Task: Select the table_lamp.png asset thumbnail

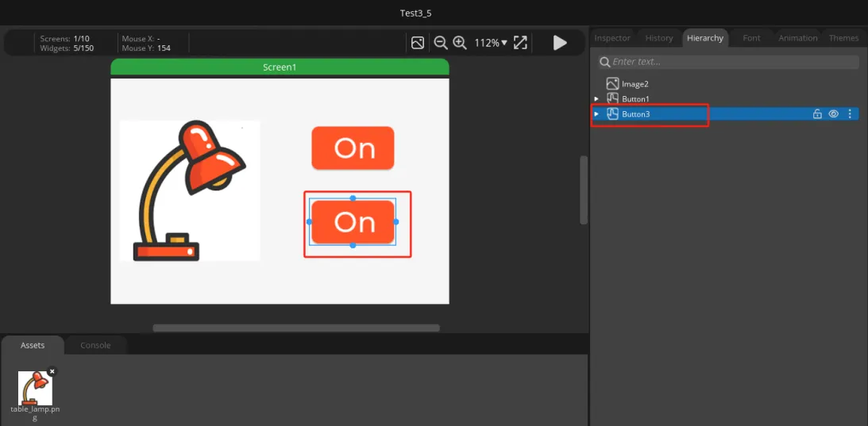Action: click(x=36, y=388)
